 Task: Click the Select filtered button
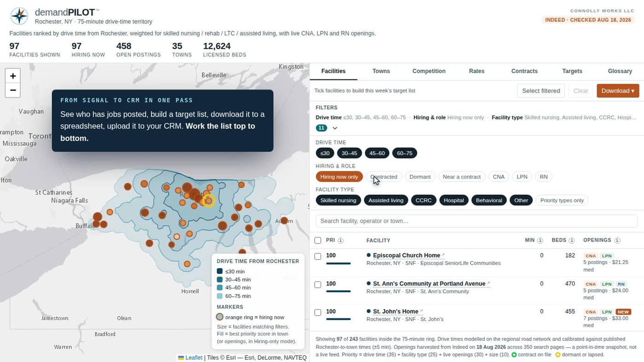pos(541,90)
